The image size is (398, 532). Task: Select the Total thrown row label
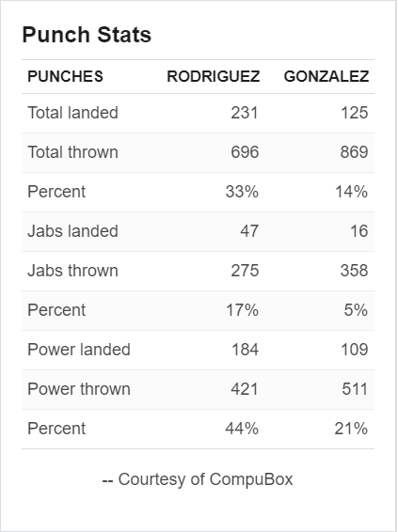pos(72,152)
